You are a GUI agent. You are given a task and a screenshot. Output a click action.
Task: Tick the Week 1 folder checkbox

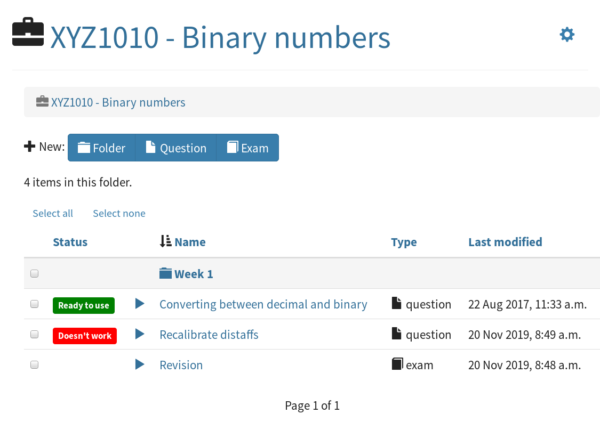pos(34,274)
